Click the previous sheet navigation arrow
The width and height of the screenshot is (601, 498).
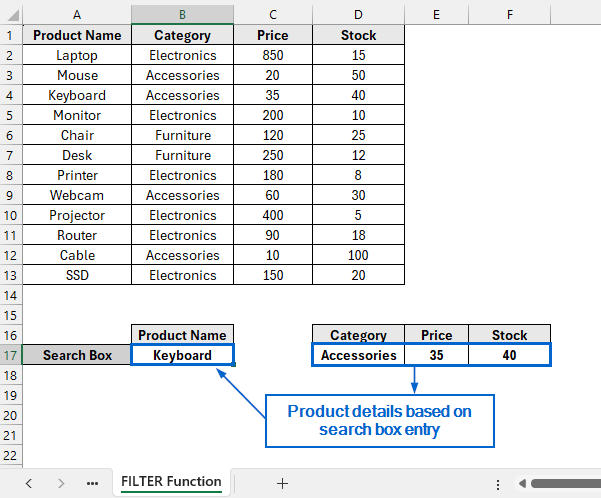pyautogui.click(x=28, y=483)
